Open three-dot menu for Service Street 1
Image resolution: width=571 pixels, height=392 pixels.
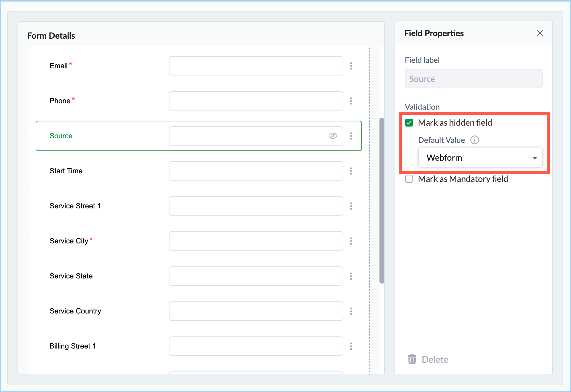tap(351, 206)
